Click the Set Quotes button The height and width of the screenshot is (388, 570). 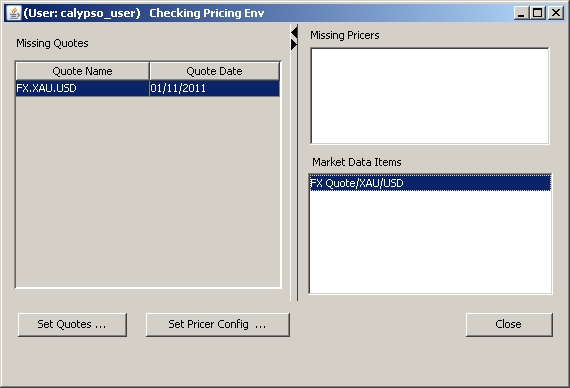72,324
